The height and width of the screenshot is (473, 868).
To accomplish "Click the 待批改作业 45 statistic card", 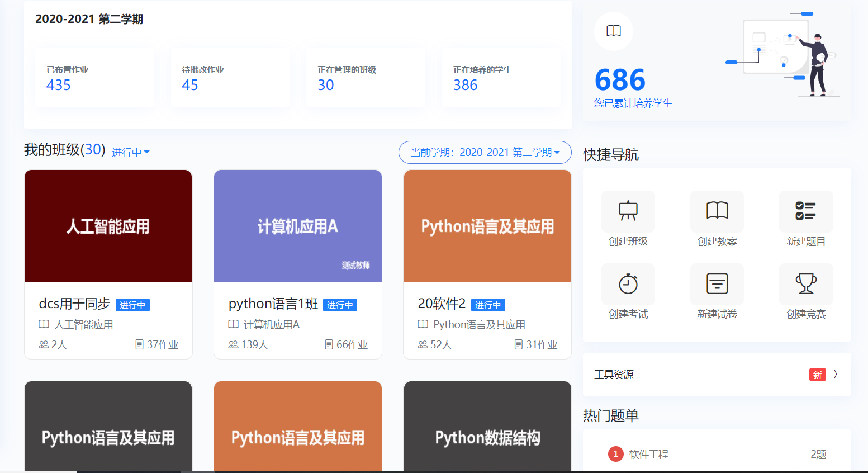I will coord(230,78).
